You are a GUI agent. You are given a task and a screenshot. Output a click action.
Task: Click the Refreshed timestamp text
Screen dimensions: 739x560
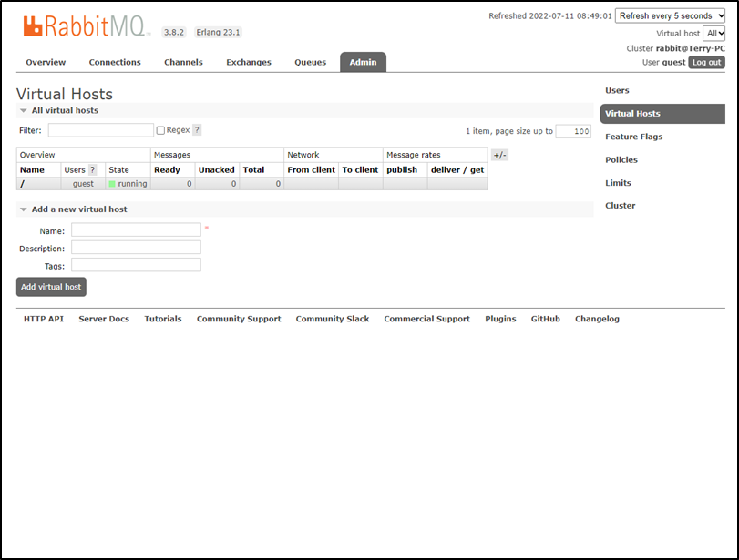pyautogui.click(x=550, y=16)
